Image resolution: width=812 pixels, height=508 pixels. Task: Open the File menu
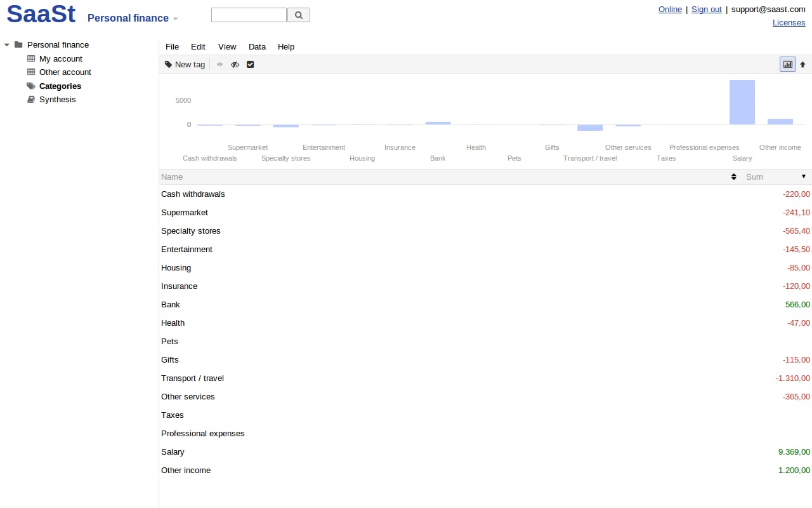172,46
